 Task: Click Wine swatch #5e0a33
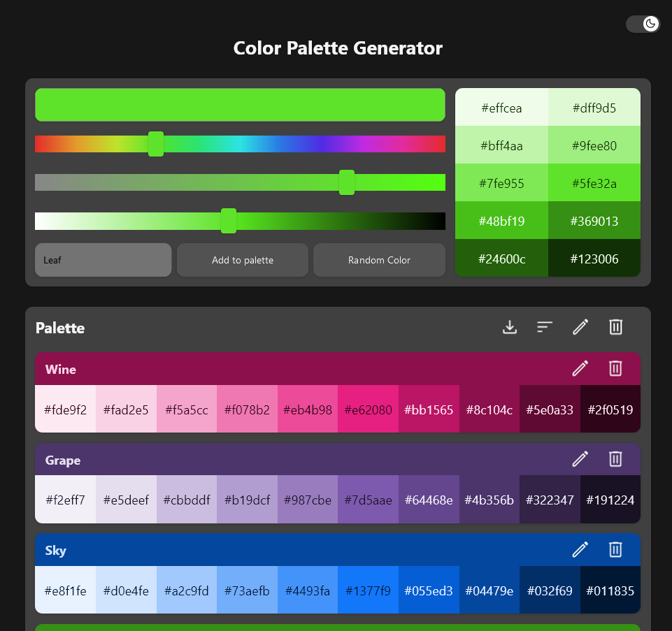point(550,409)
